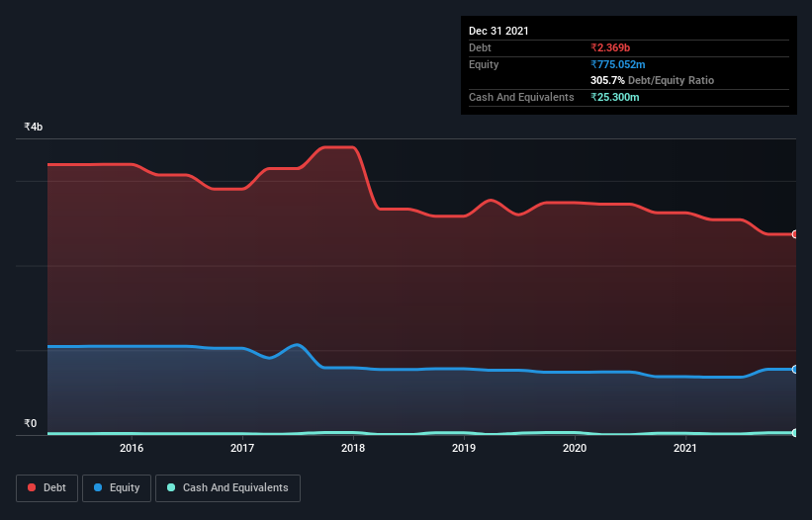Click the teal Cash end-point marker
Image resolution: width=812 pixels, height=520 pixels.
pyautogui.click(x=795, y=433)
